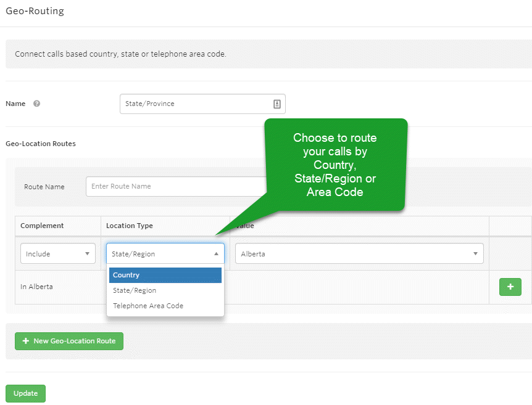
Task: Open the Alberta value dropdown
Action: pos(359,253)
